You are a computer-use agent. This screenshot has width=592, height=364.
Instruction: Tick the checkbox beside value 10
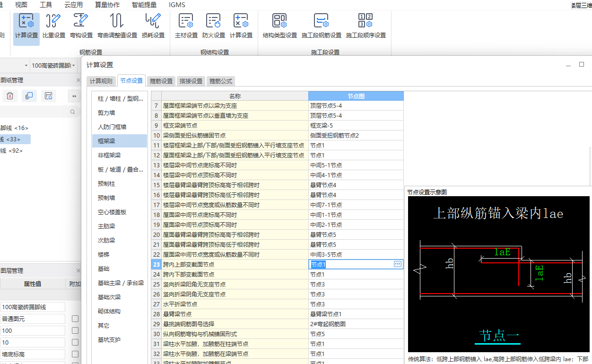[x=75, y=342]
